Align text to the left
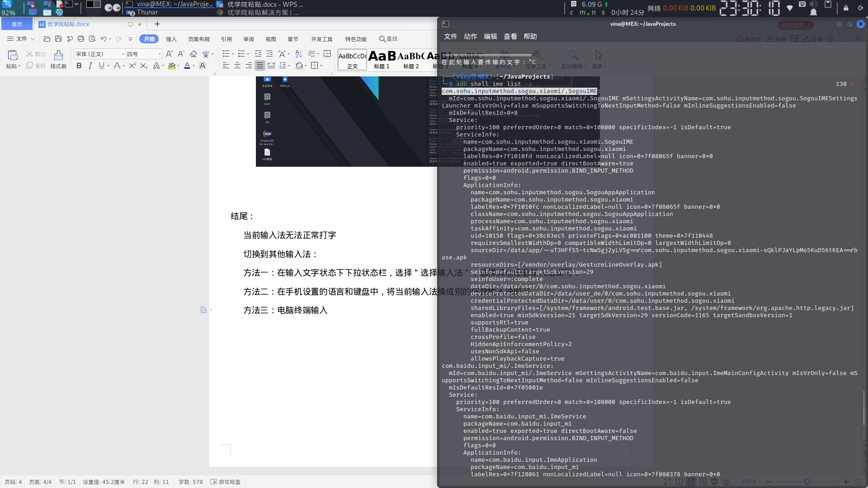 pos(226,66)
